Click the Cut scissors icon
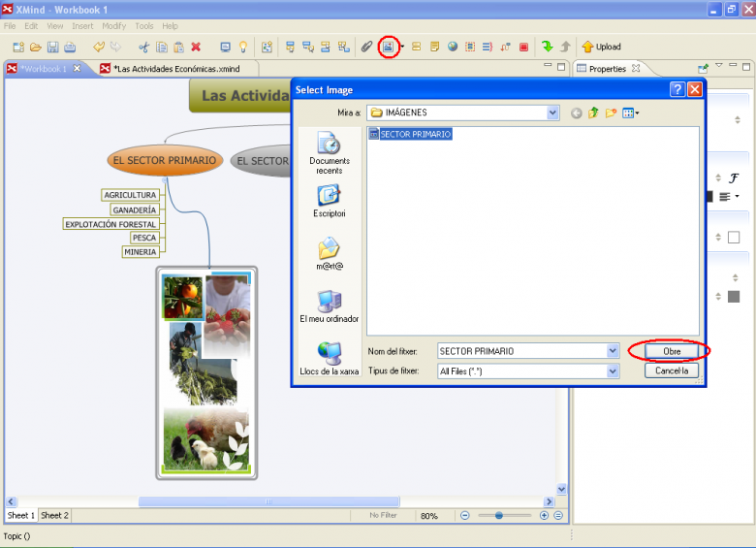The height and width of the screenshot is (548, 756). (143, 47)
